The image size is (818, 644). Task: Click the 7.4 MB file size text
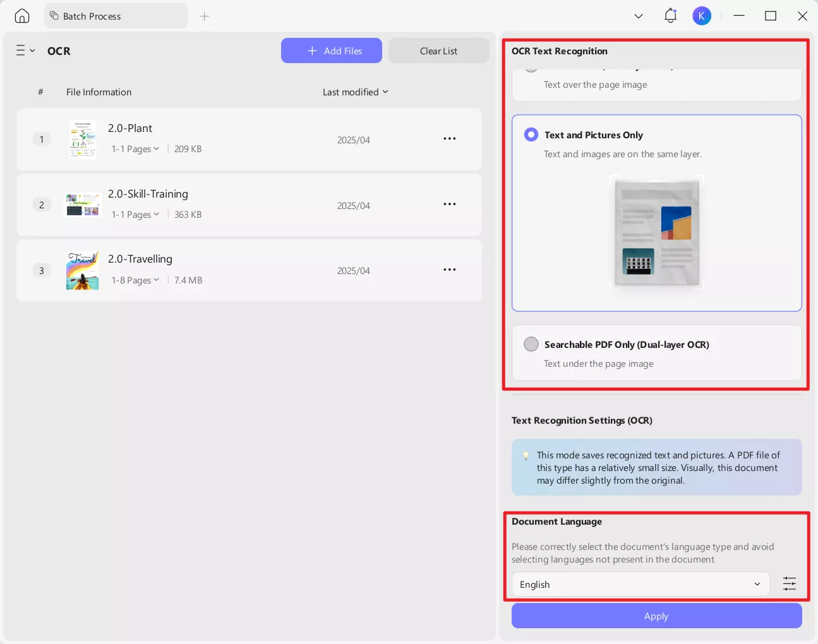(x=188, y=280)
